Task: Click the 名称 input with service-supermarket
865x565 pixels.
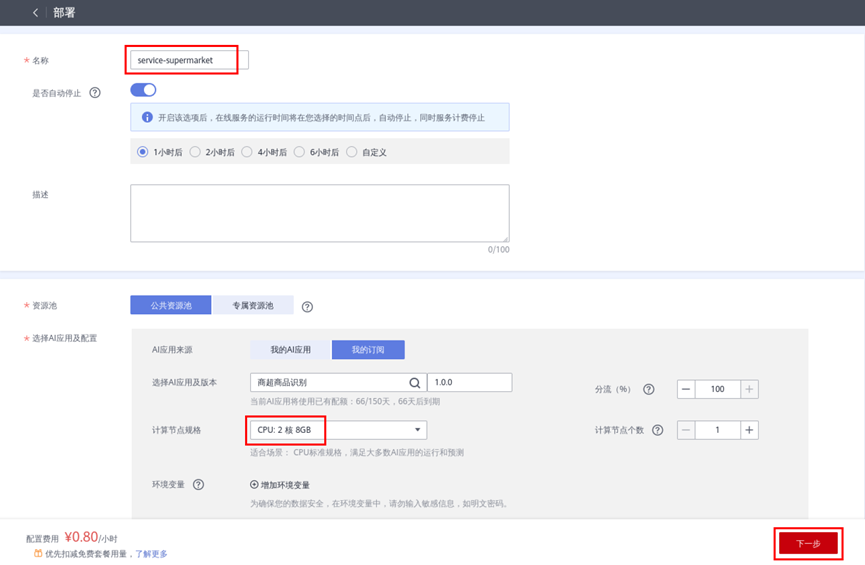Action: (x=189, y=60)
